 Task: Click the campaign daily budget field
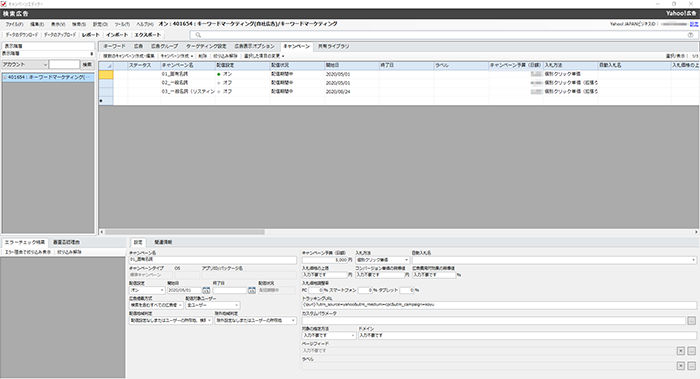coord(325,260)
